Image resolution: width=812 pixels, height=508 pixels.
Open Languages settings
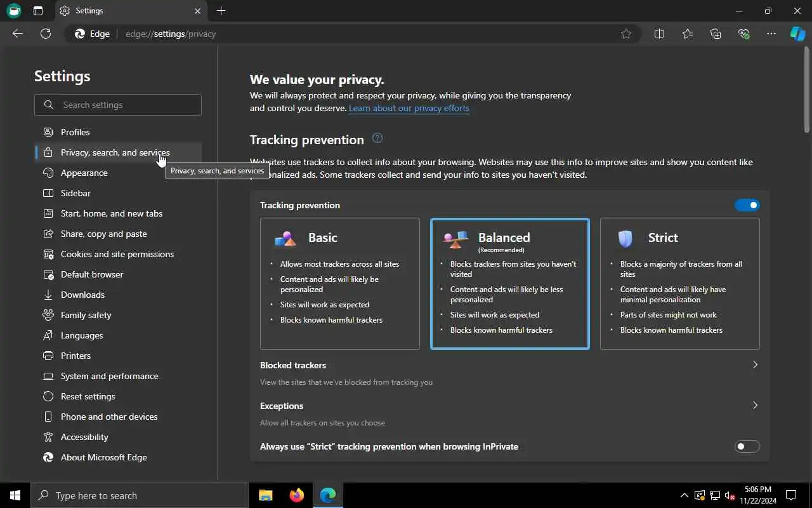click(x=118, y=335)
